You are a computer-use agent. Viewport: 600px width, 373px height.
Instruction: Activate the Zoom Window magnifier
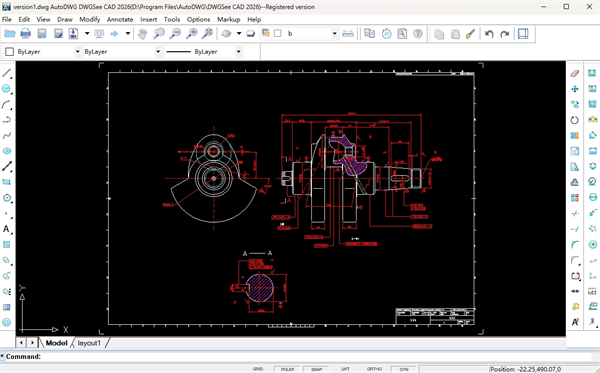159,34
